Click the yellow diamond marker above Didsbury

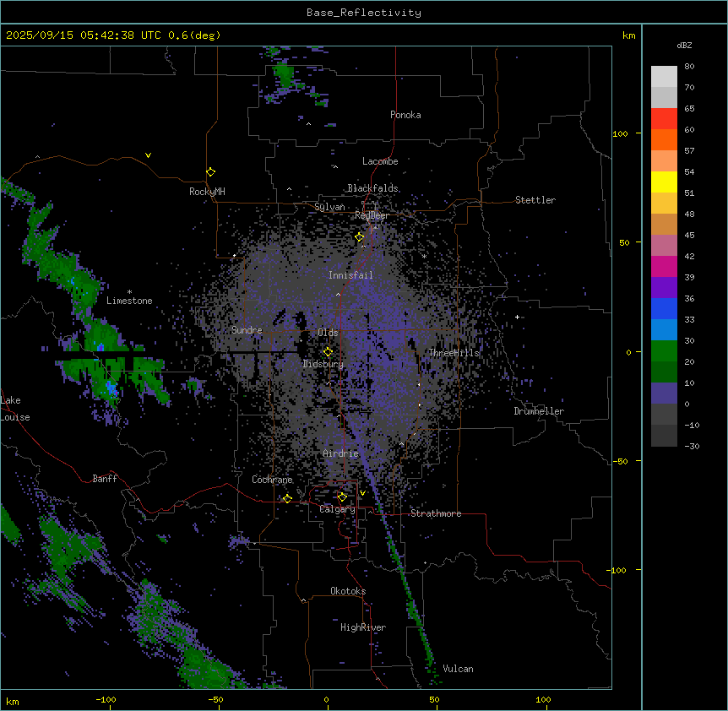pos(328,351)
